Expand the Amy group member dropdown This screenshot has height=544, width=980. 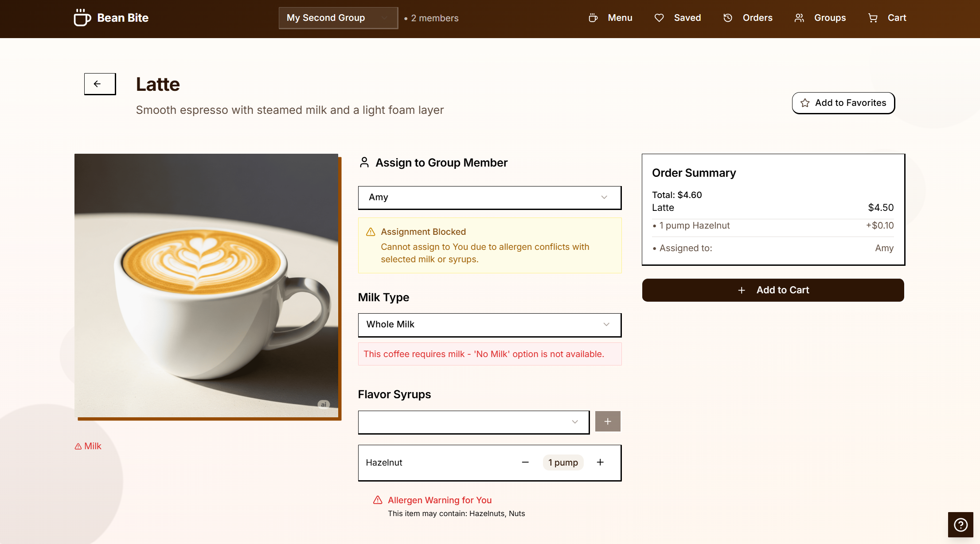pos(489,198)
